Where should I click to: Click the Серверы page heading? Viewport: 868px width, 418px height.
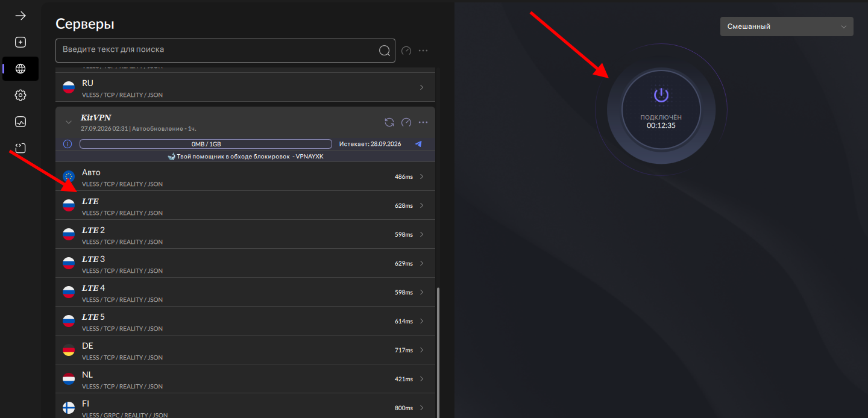85,24
